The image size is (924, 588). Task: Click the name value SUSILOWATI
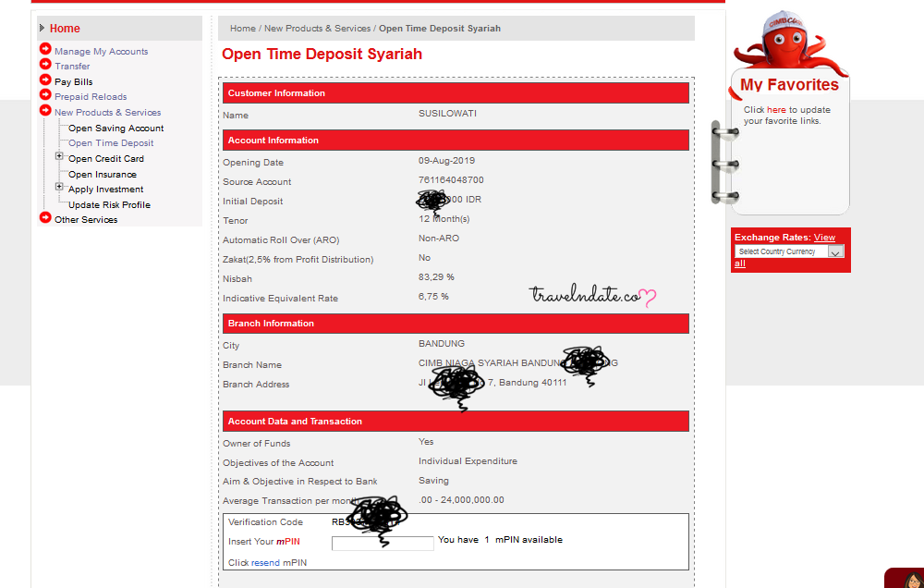pyautogui.click(x=447, y=113)
